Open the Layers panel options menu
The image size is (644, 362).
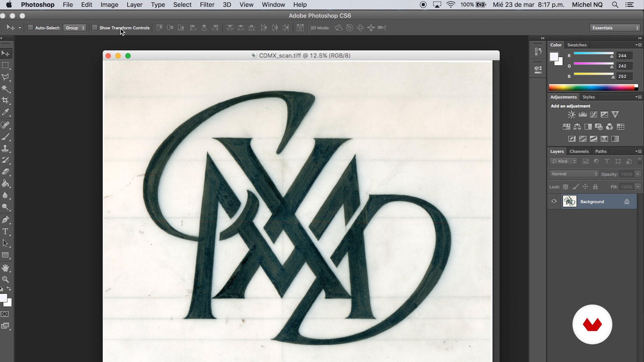[x=638, y=152]
